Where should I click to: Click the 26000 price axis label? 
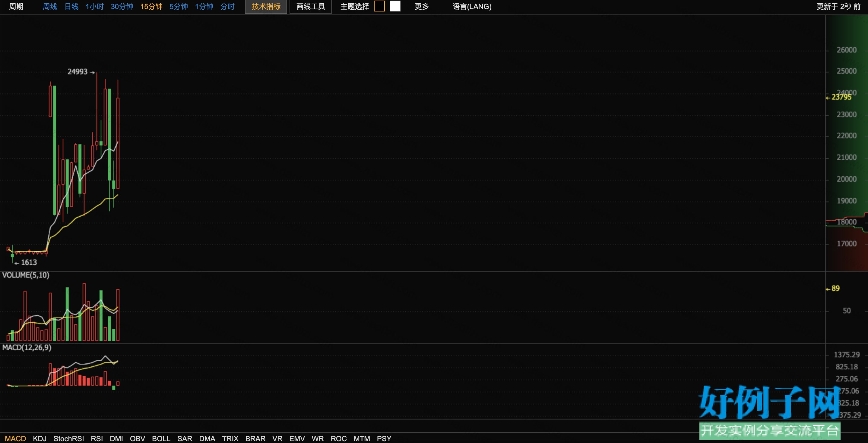coord(846,50)
